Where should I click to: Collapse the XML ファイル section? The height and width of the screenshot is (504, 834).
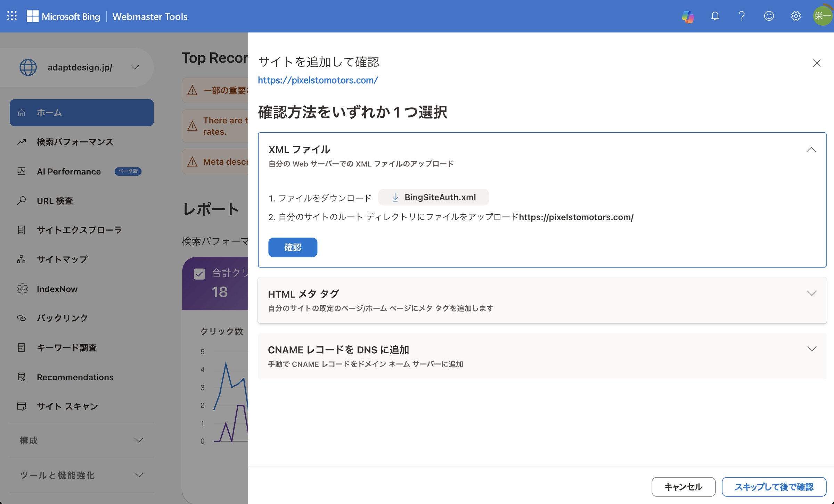click(x=811, y=150)
